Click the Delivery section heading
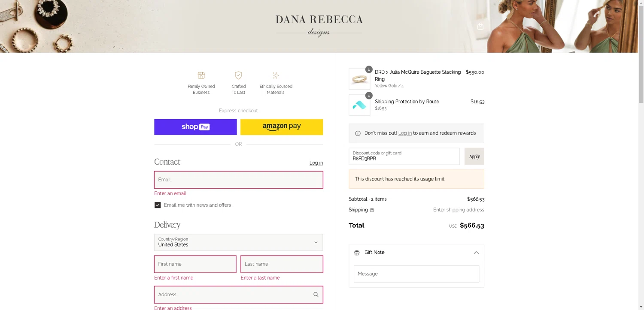 [x=167, y=225]
